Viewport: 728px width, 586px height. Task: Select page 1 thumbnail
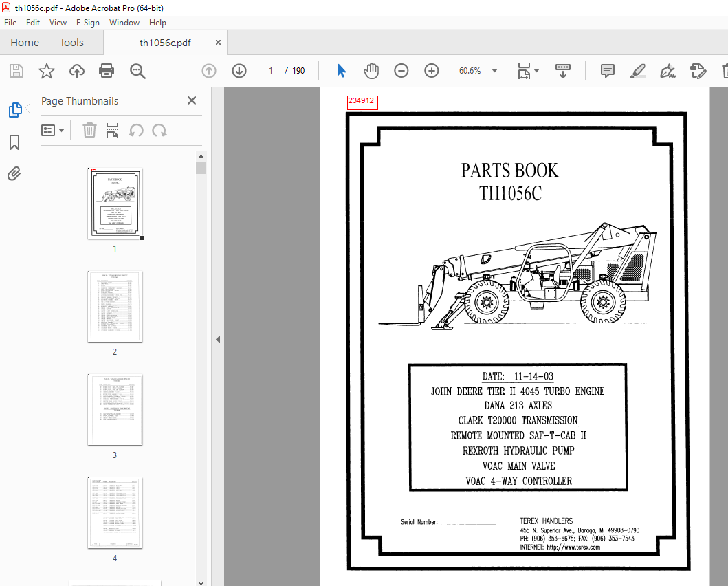(x=115, y=204)
